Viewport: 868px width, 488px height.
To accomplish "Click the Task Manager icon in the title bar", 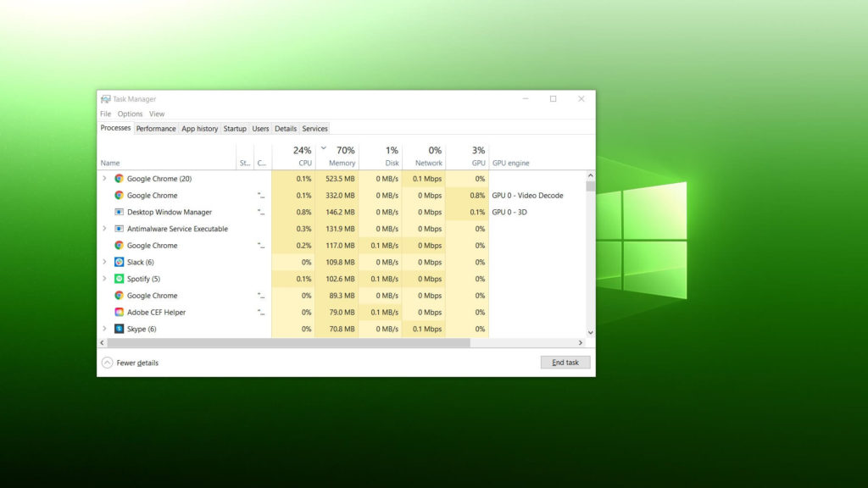I will (105, 98).
